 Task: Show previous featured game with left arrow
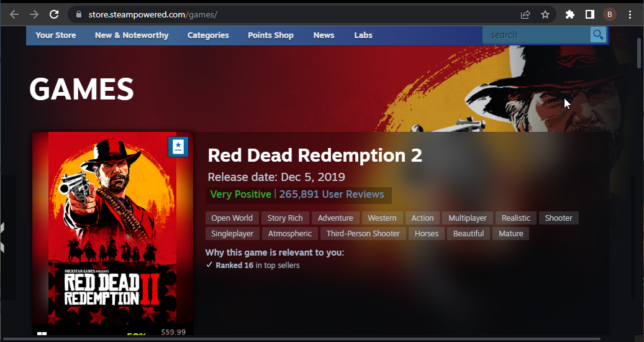[2, 238]
